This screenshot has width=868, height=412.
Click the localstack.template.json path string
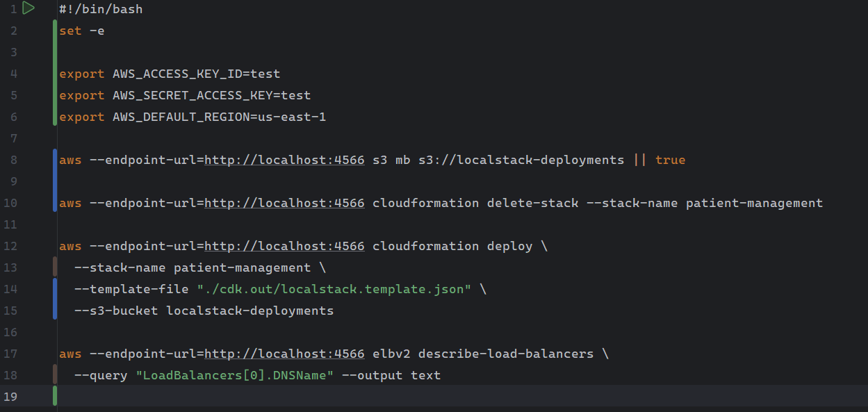(x=334, y=289)
